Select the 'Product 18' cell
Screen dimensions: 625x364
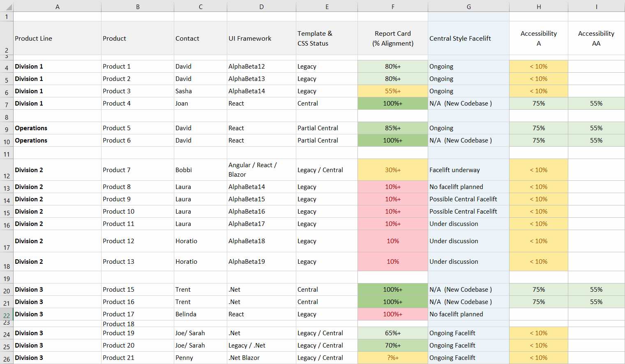point(138,324)
